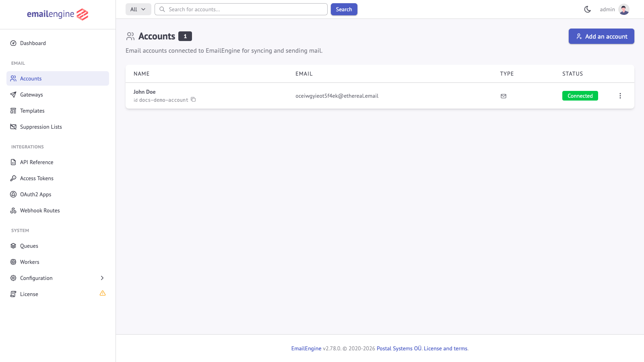The height and width of the screenshot is (362, 644).
Task: Click the EmailEngine footer link
Action: pos(306,348)
